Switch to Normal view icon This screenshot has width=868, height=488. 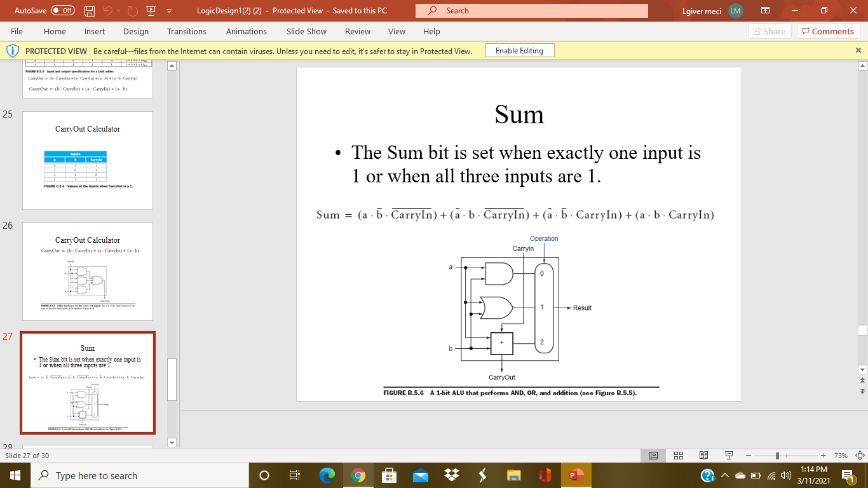click(x=653, y=456)
